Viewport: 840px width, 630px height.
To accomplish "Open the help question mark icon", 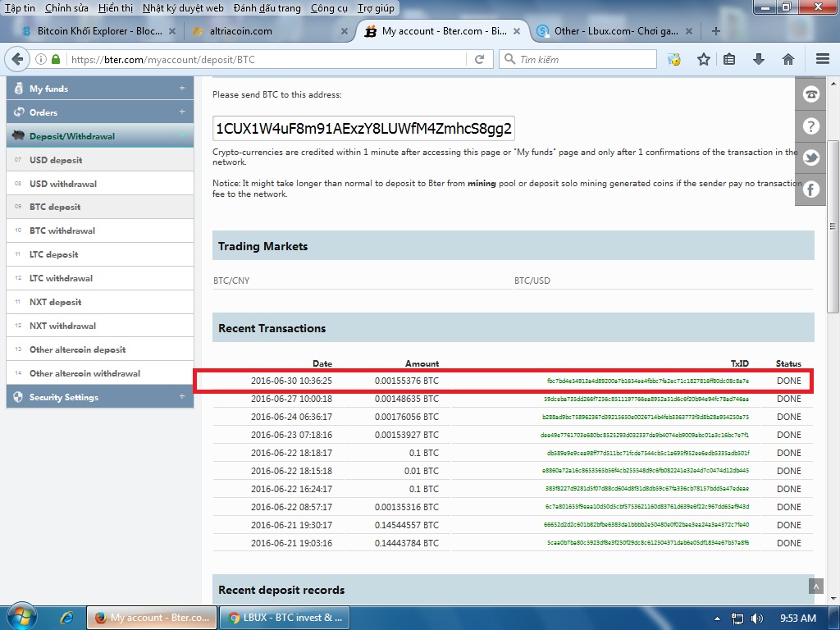I will tap(810, 126).
